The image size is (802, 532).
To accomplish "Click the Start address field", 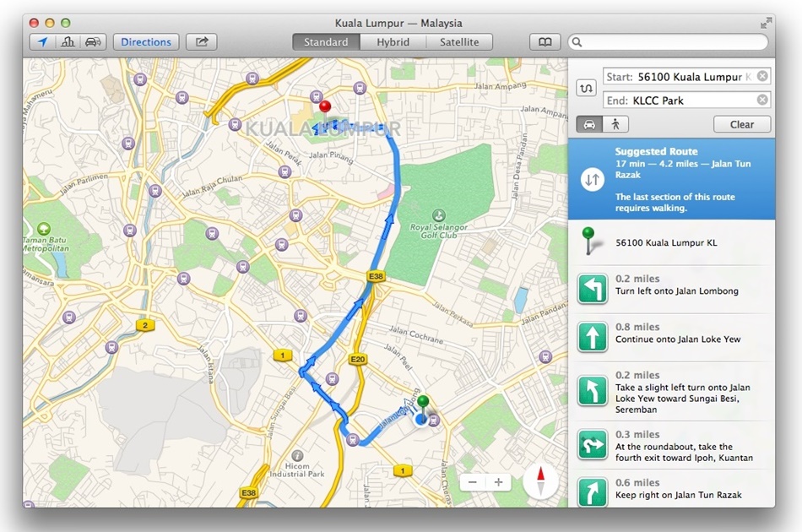I will [x=687, y=76].
